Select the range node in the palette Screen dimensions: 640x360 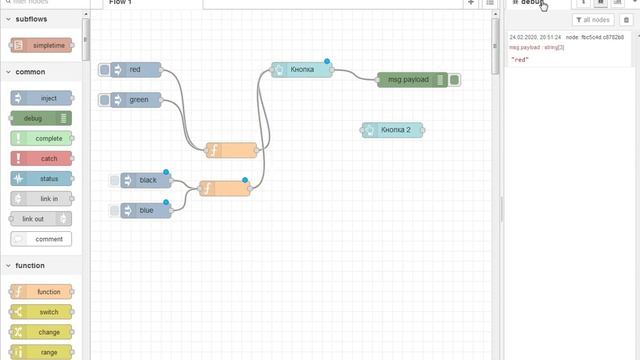41,352
